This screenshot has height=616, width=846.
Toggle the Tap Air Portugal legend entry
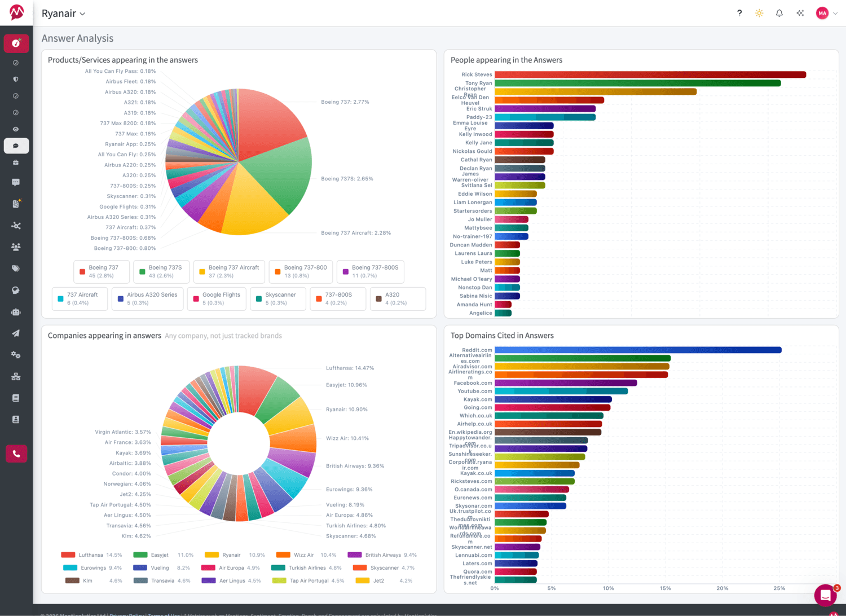coord(308,580)
